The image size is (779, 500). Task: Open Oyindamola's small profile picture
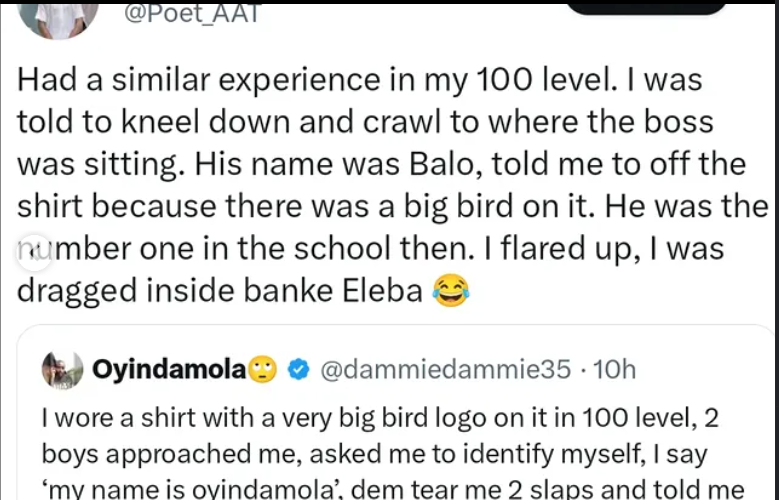62,370
